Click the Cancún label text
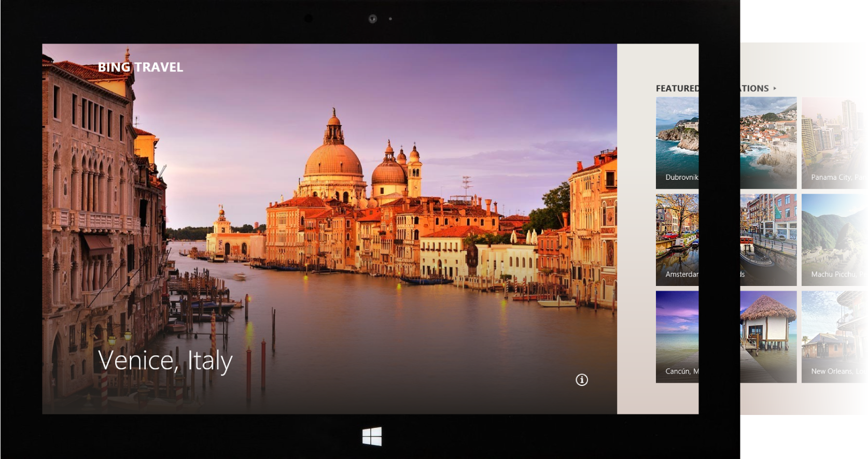This screenshot has width=868, height=459. click(x=681, y=371)
